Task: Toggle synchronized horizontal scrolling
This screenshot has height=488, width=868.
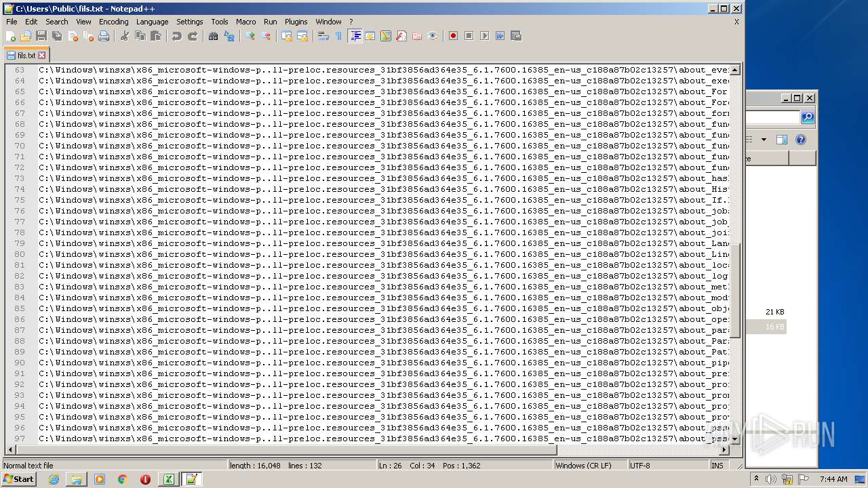Action: tap(302, 36)
